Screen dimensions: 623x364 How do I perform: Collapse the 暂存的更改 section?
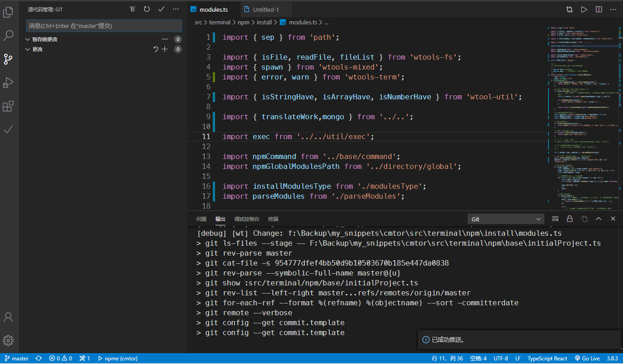(28, 39)
